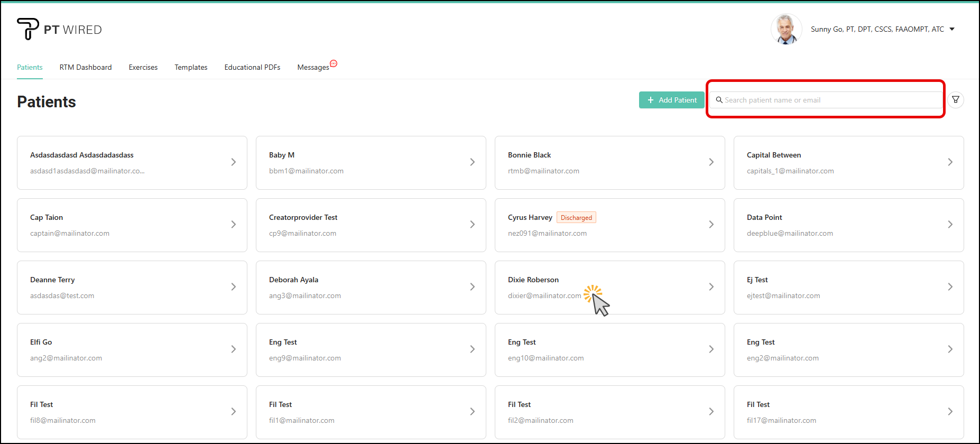The width and height of the screenshot is (980, 444).
Task: Expand Cyrus Harvey patient entry
Action: 711,225
